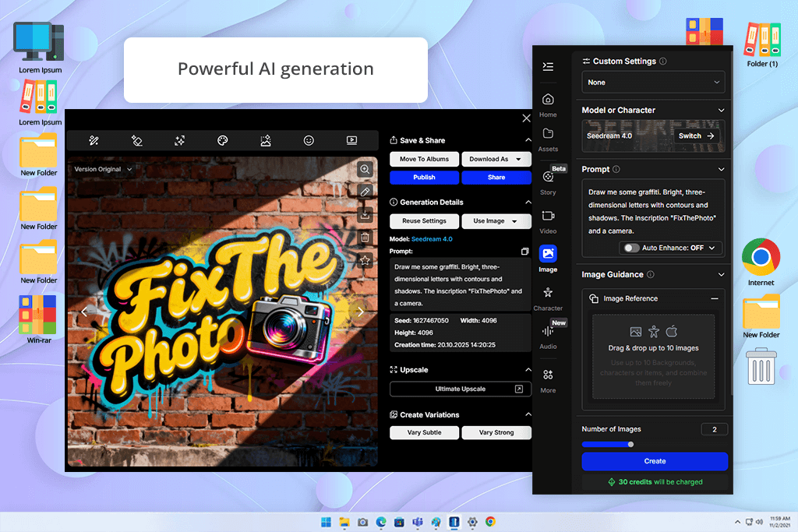Open Assets in the sidebar
This screenshot has width=798, height=532.
(x=548, y=140)
